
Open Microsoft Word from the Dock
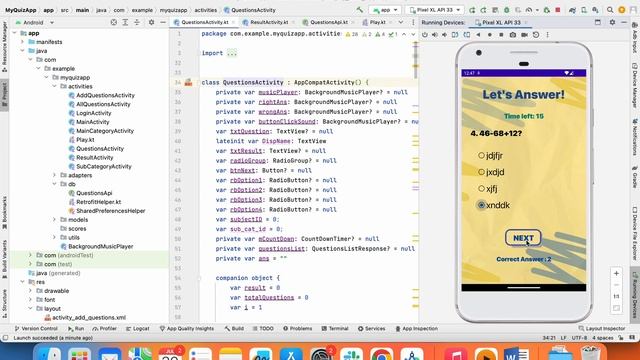[516, 354]
